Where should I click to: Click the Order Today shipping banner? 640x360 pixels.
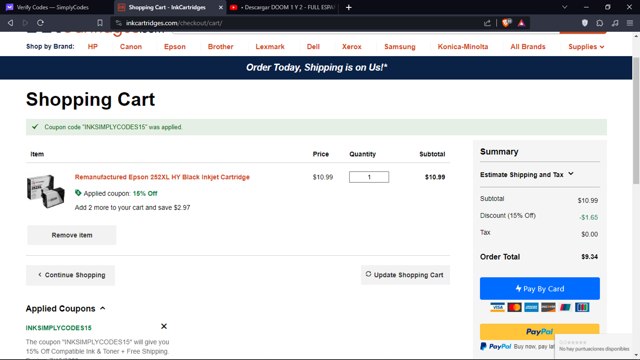pos(316,67)
